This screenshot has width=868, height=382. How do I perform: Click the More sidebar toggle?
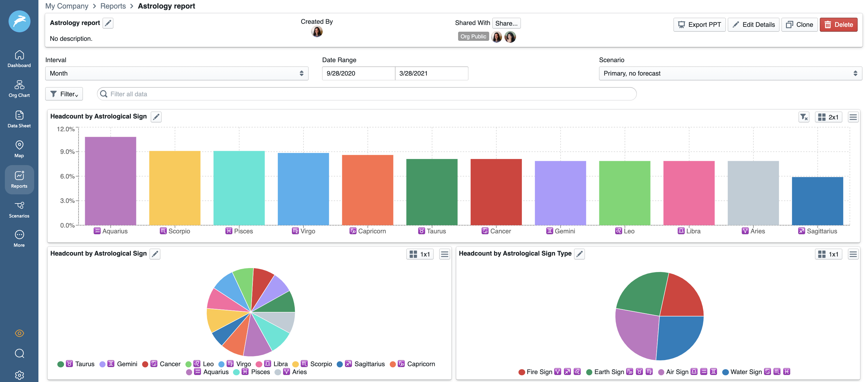pos(19,238)
